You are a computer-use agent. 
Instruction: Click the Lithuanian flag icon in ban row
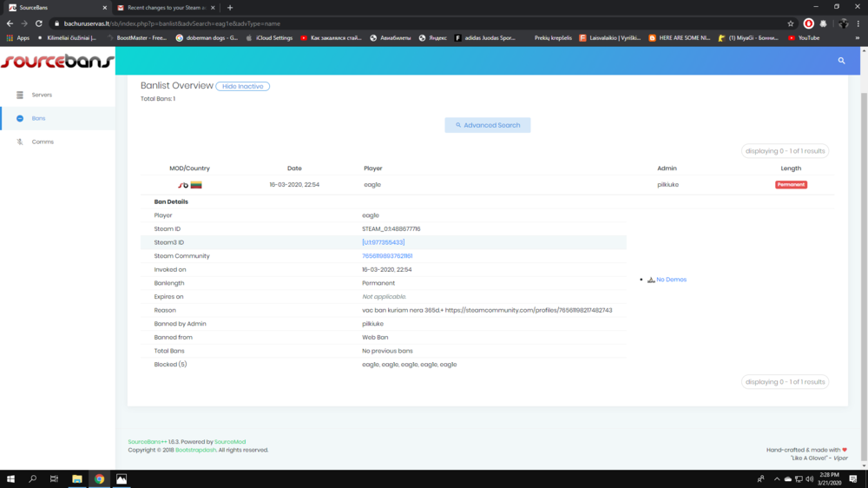(196, 185)
